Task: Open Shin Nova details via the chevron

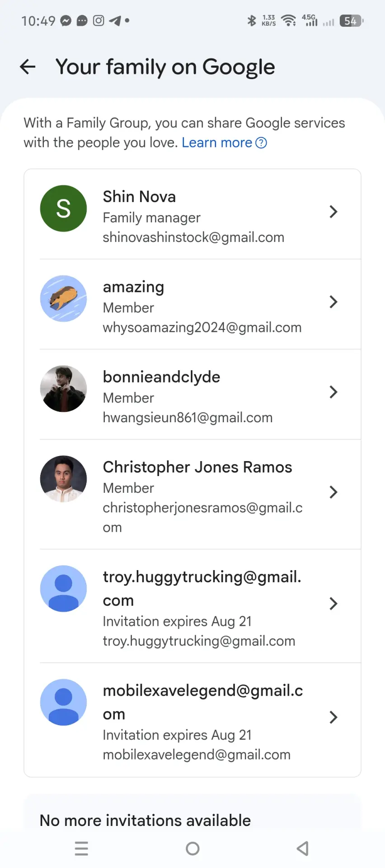Action: (333, 212)
